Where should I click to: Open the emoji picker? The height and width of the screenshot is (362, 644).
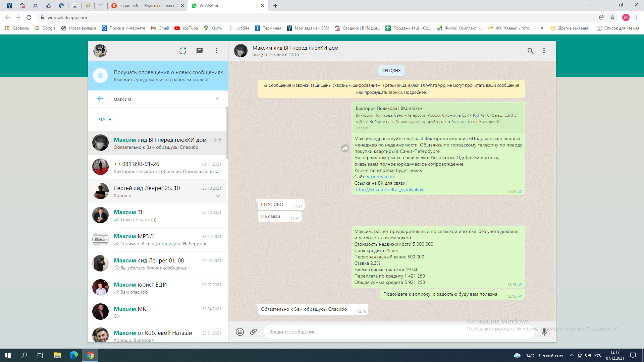(x=239, y=332)
